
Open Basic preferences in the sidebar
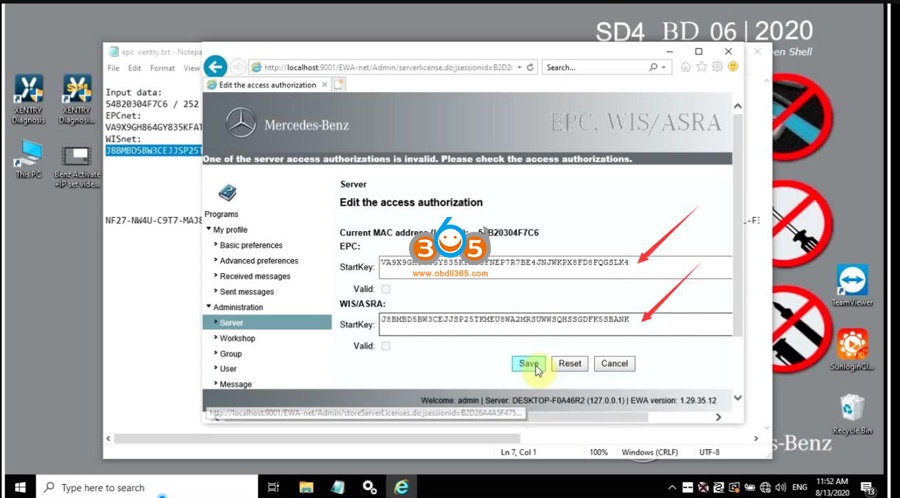point(251,245)
